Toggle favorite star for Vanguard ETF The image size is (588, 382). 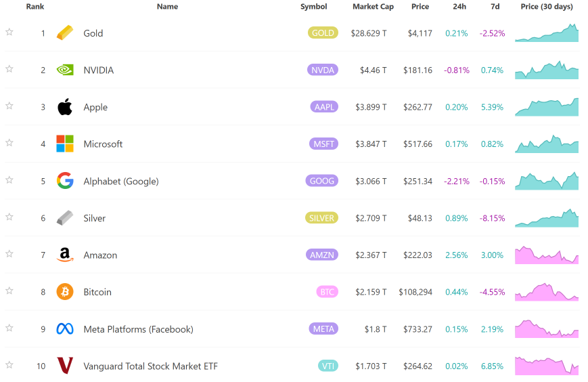tap(9, 365)
